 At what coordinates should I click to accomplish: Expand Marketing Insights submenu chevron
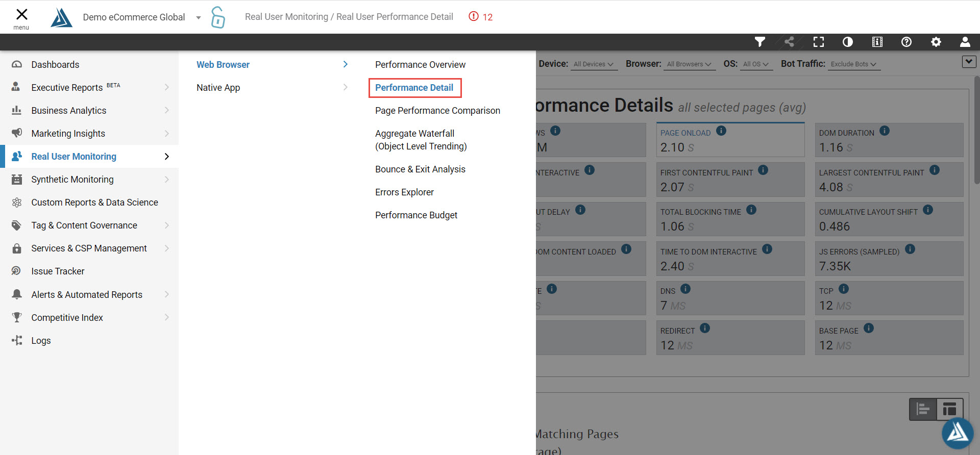point(167,134)
